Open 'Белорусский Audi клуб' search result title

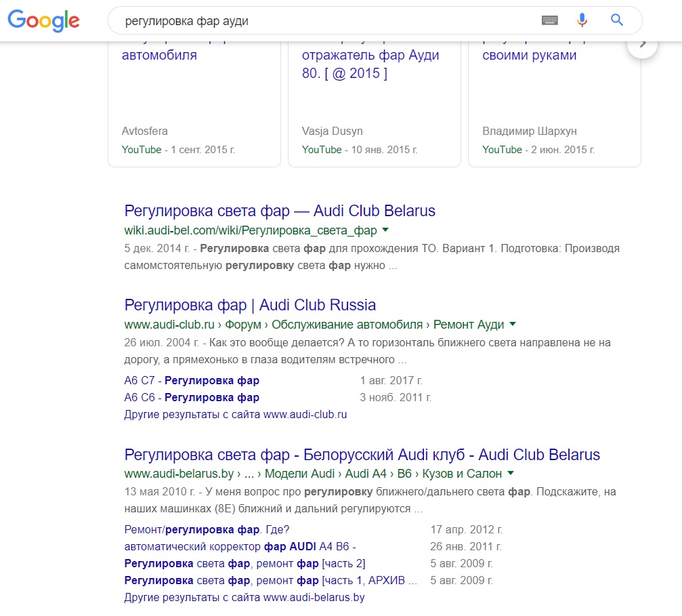(362, 454)
